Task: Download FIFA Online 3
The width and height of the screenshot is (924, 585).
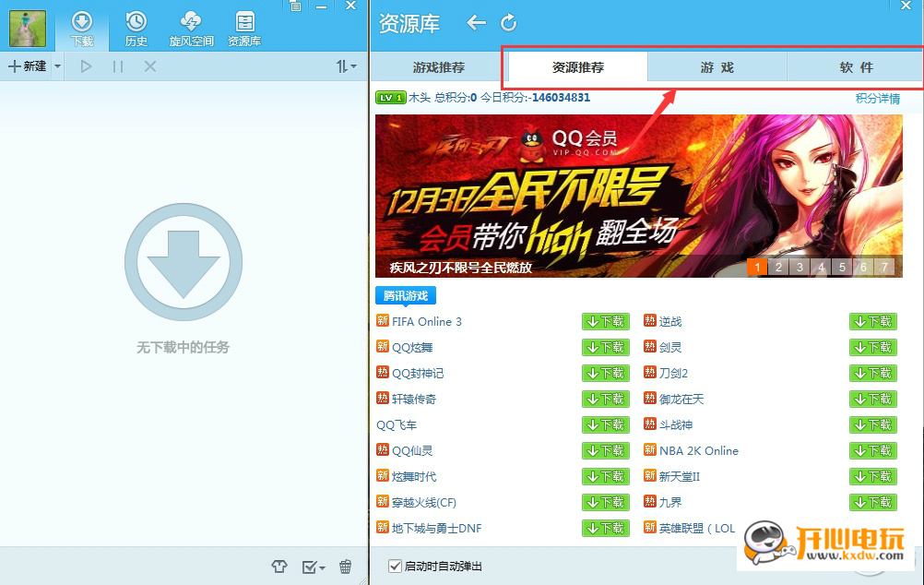Action: coord(605,321)
